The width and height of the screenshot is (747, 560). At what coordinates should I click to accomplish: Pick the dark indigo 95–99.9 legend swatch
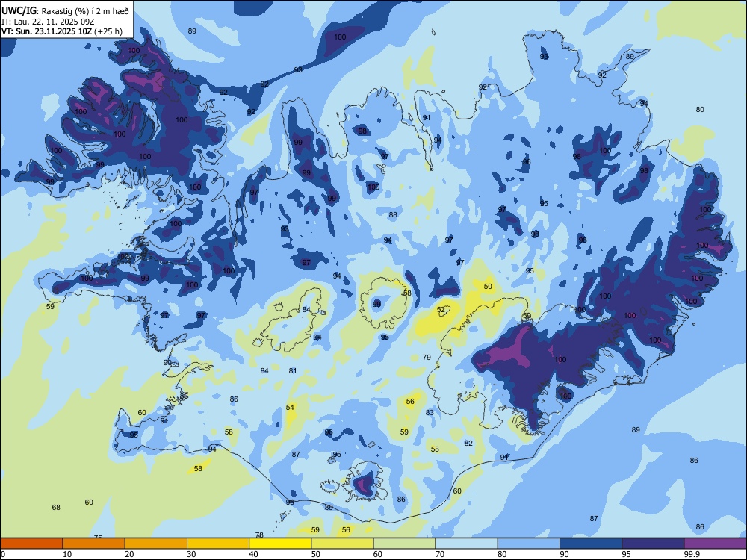pyautogui.click(x=653, y=544)
